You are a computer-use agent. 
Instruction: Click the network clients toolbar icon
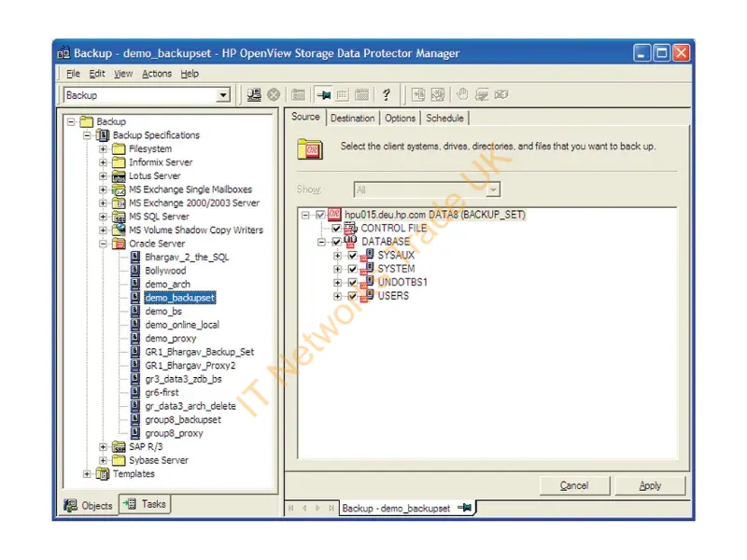click(x=254, y=95)
